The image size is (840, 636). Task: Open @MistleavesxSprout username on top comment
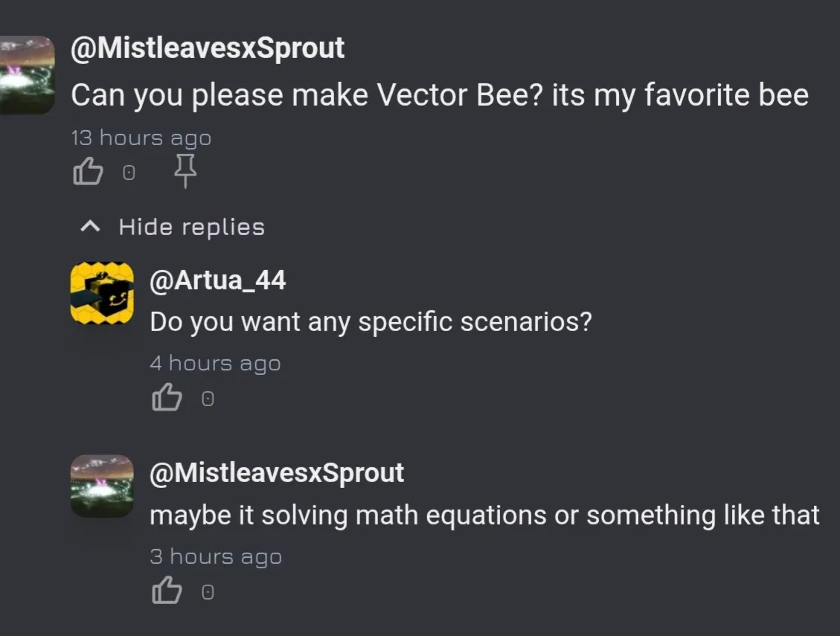208,48
